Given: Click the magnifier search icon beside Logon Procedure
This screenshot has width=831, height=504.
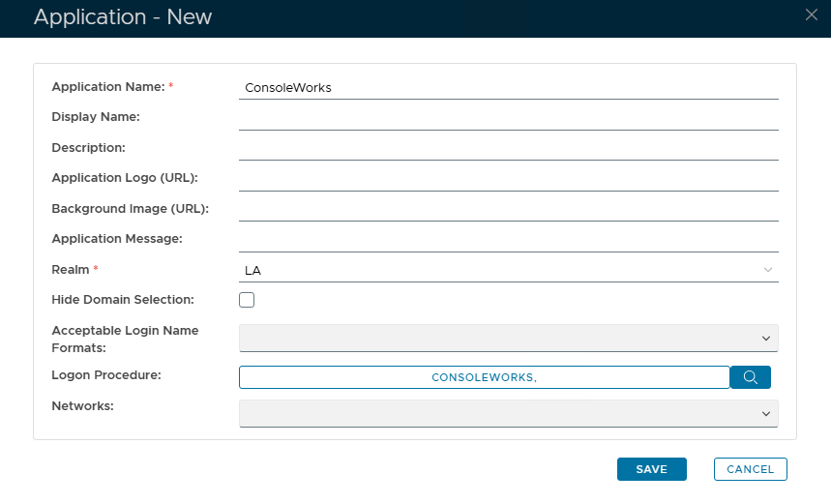Looking at the screenshot, I should [750, 376].
